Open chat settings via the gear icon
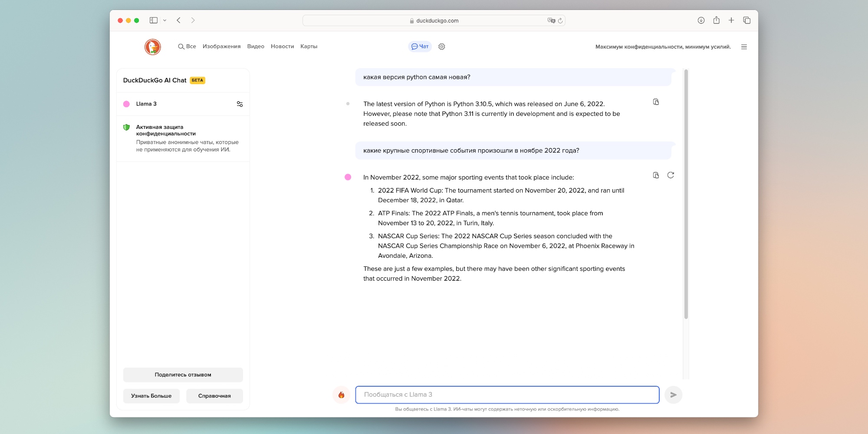This screenshot has width=868, height=434. [x=441, y=46]
